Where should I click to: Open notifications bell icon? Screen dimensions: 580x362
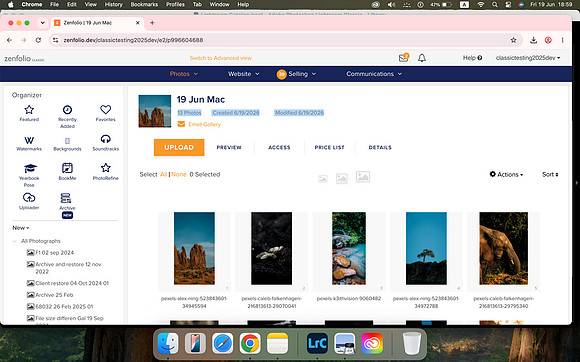[x=422, y=58]
